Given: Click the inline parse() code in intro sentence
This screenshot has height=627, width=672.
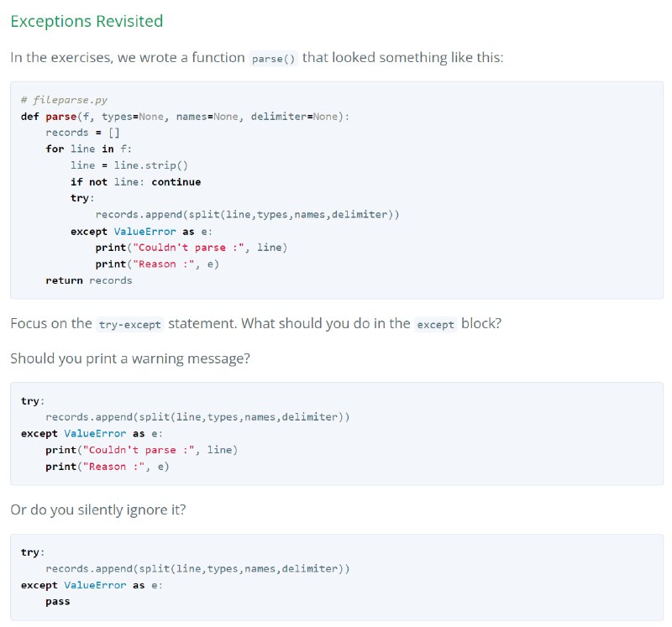Looking at the screenshot, I should (x=274, y=58).
